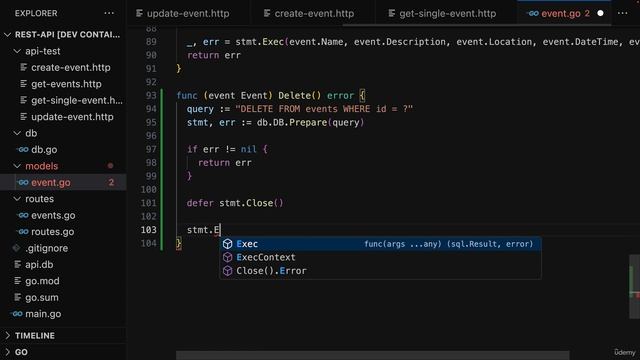Click the 'DELETE FROM events WHERE id = ?' string

point(324,109)
